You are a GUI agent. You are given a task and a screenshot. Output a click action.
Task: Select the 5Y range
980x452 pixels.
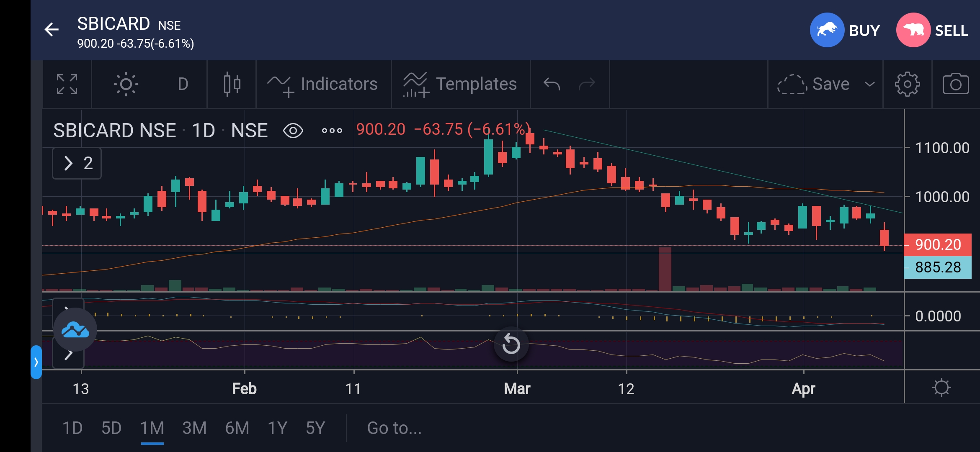click(x=315, y=428)
